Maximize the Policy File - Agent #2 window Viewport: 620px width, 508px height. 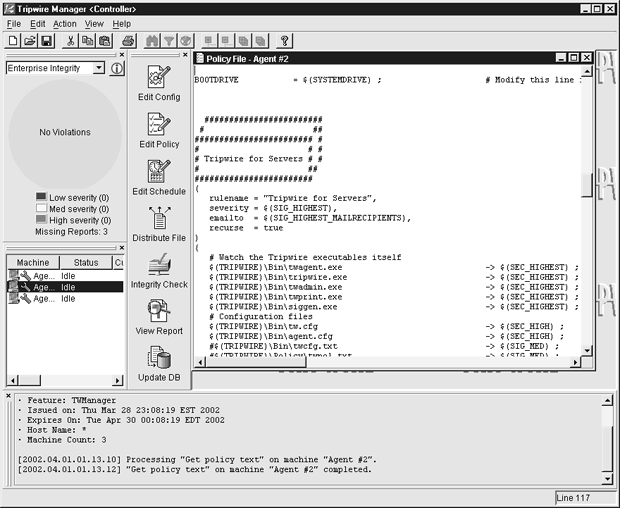(573, 58)
